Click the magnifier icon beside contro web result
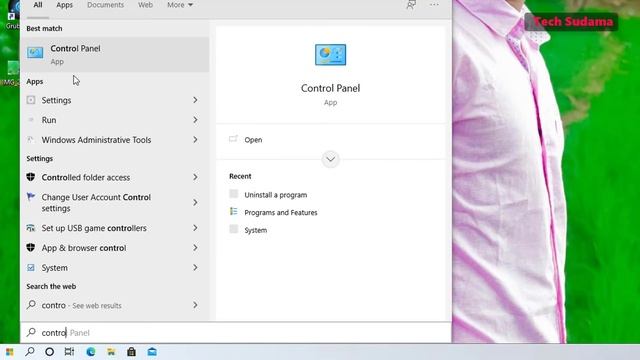Viewport: 640px width, 360px height. click(x=31, y=305)
